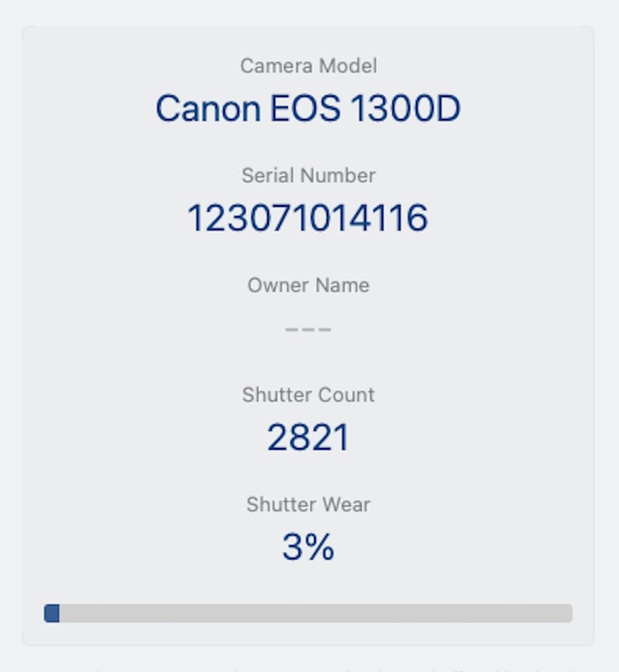The image size is (619, 672).
Task: Click the empty owner name dashes placeholder
Action: click(308, 329)
